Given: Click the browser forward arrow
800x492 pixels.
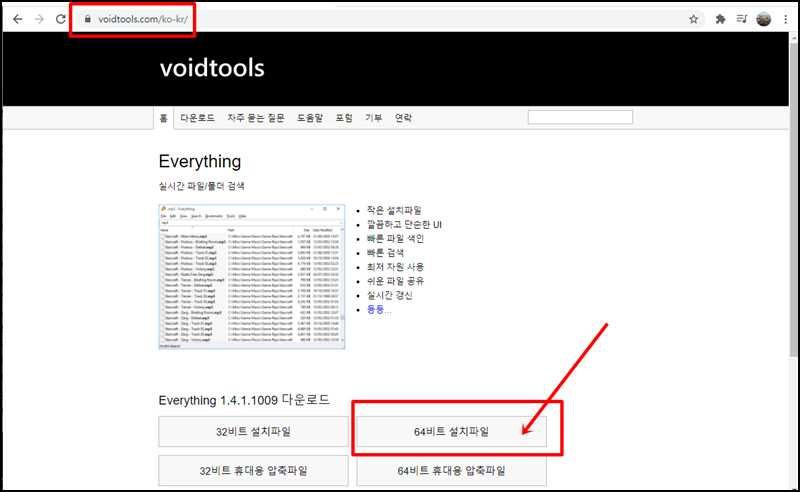Looking at the screenshot, I should point(39,19).
